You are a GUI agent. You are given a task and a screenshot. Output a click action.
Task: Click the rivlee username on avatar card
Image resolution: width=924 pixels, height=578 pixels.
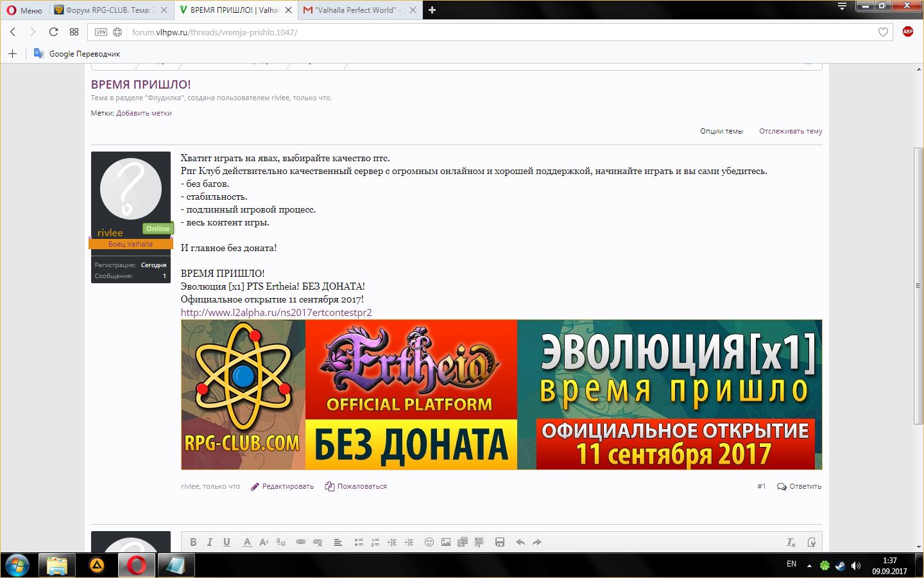110,232
